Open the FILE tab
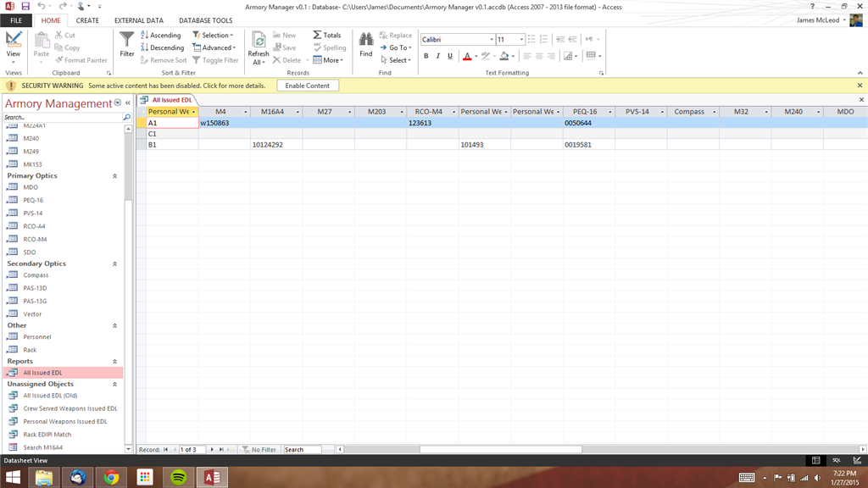868x488 pixels. (x=16, y=20)
